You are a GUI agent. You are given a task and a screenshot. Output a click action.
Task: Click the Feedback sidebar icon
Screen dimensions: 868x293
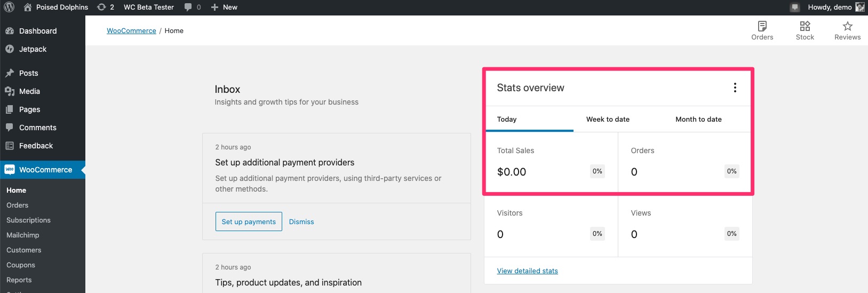pos(10,146)
